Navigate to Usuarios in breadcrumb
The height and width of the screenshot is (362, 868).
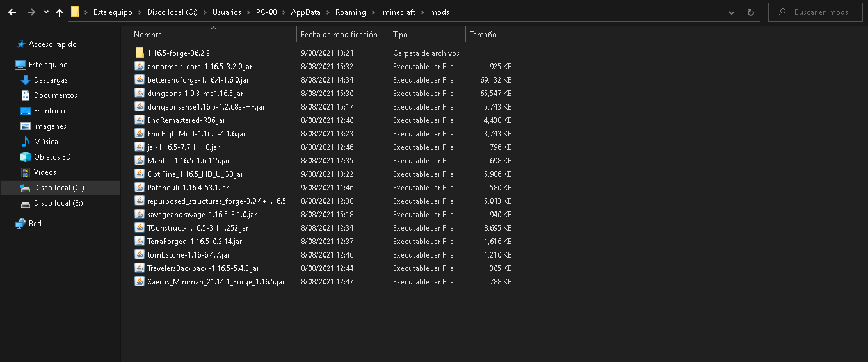[227, 12]
